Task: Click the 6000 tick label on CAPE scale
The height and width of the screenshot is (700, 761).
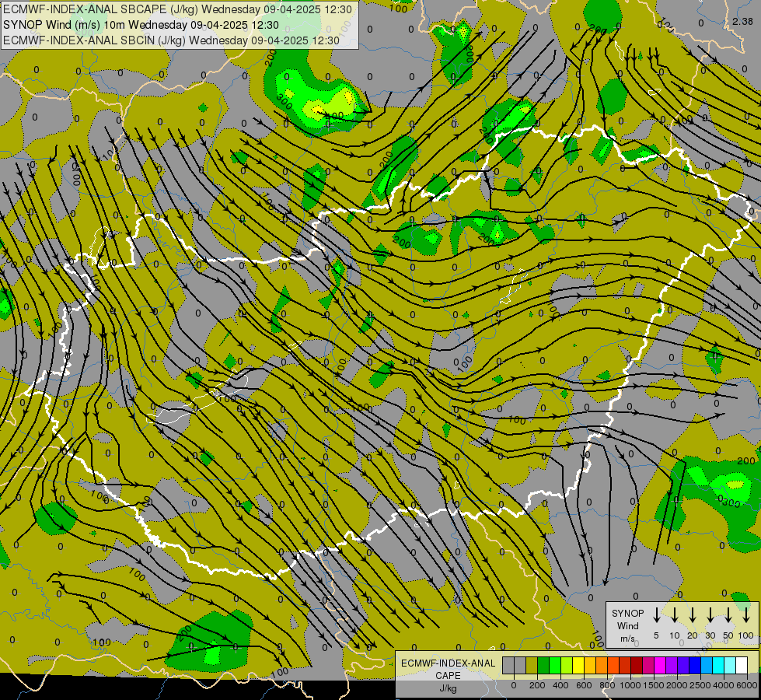Action: [x=747, y=685]
